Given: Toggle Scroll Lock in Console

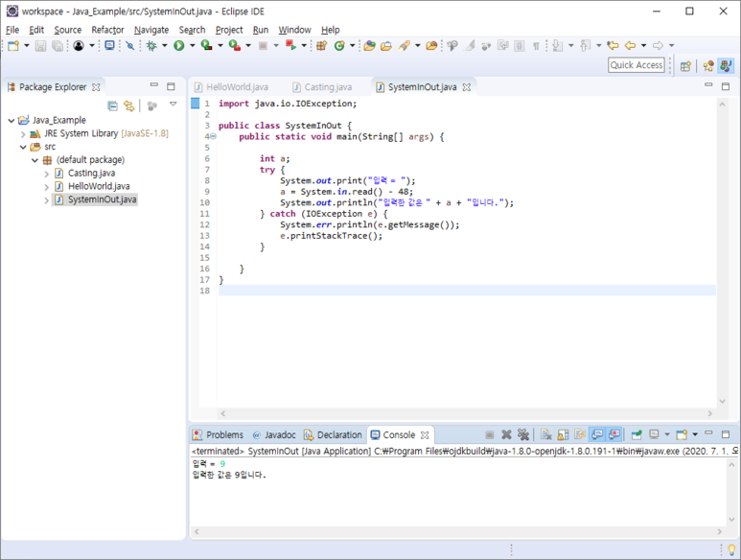Looking at the screenshot, I should (x=563, y=434).
